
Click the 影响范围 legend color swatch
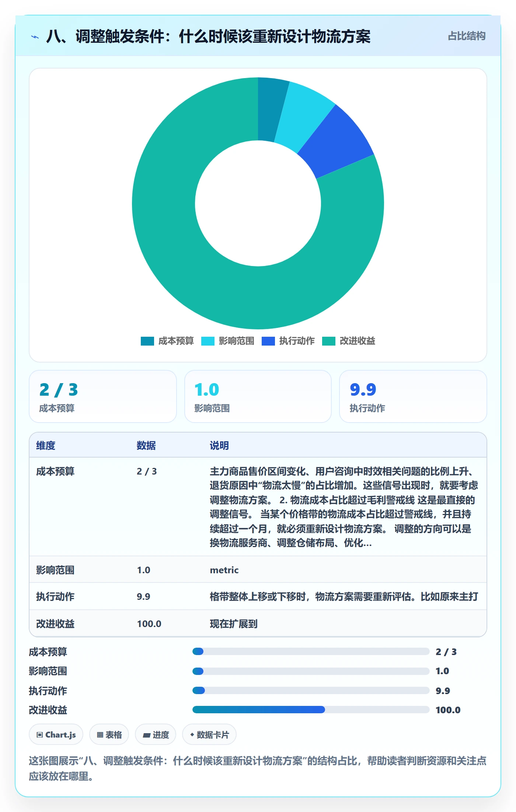(208, 341)
